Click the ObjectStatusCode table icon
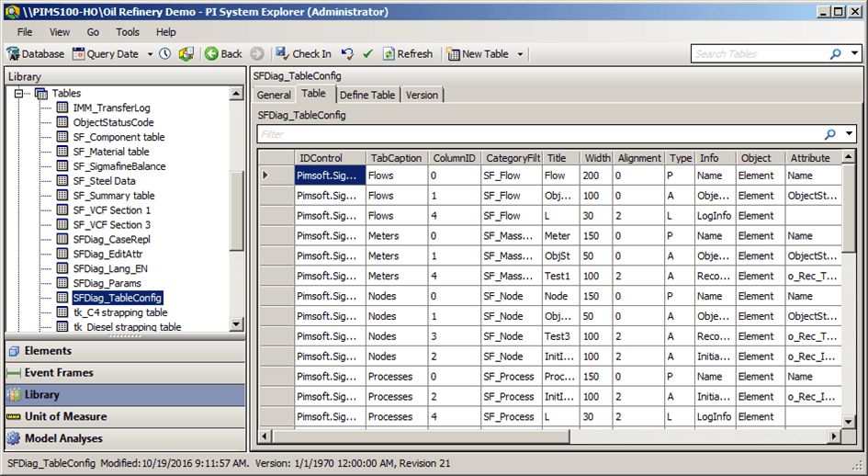Image resolution: width=868 pixels, height=476 pixels. (x=62, y=122)
